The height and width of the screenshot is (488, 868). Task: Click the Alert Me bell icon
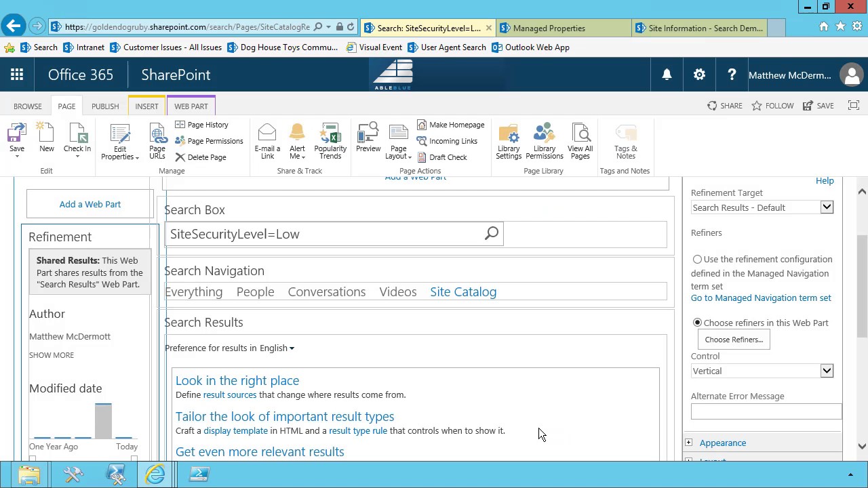pyautogui.click(x=297, y=134)
